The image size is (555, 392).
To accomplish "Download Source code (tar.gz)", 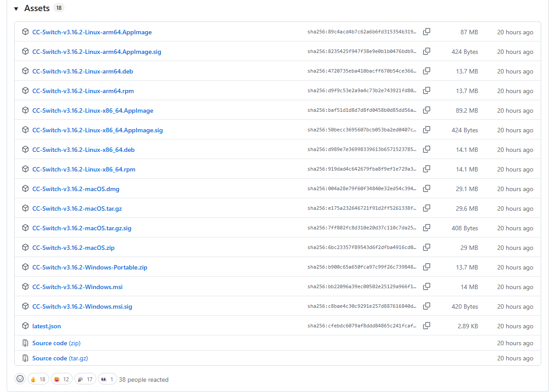I will tap(60, 358).
